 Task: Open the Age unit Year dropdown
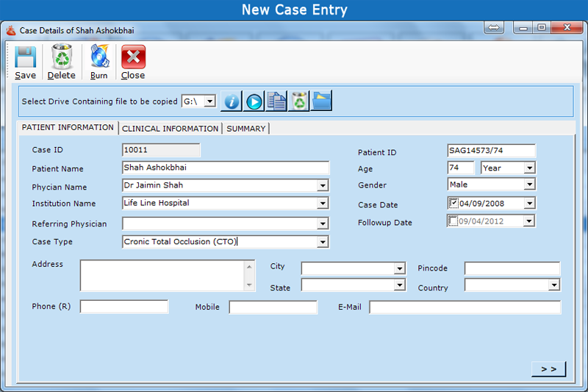pos(529,168)
